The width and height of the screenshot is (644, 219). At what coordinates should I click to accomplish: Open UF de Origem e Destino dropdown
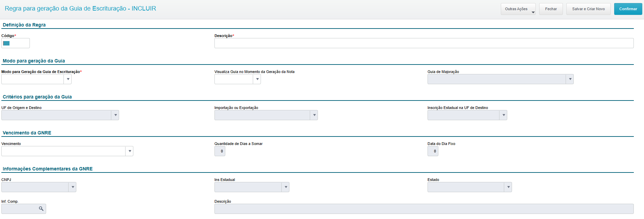115,115
